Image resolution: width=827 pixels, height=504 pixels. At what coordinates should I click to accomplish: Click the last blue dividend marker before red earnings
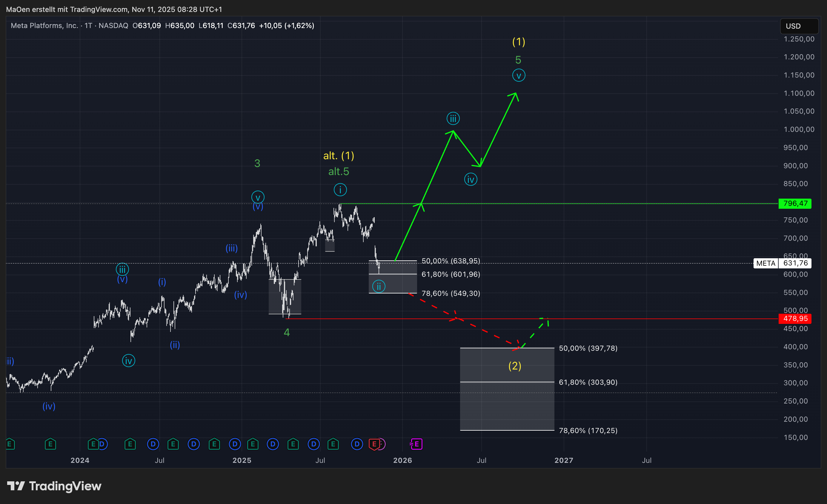tap(357, 444)
